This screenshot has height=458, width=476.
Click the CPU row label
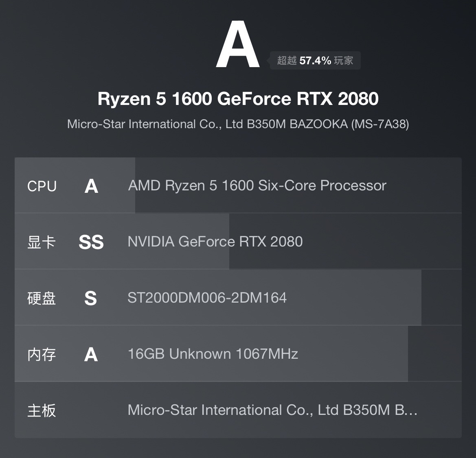click(x=42, y=186)
